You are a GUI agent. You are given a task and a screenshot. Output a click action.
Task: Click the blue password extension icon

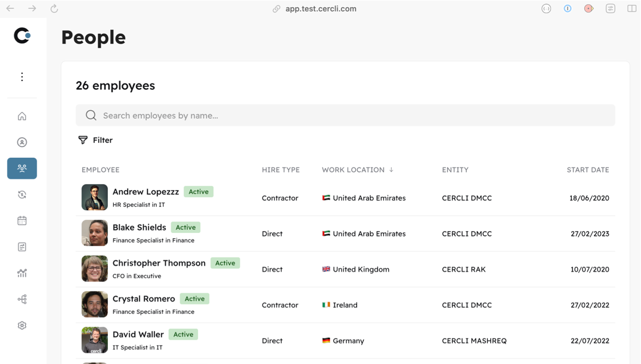point(568,8)
